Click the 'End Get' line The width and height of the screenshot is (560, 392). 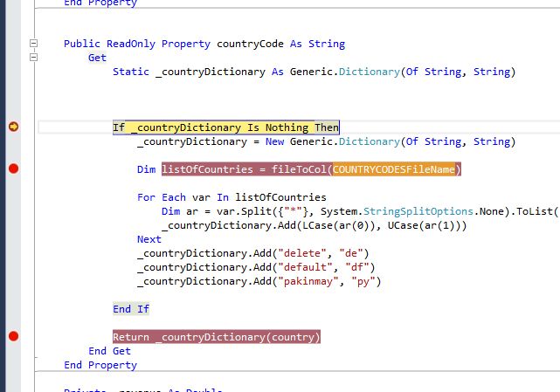pyautogui.click(x=110, y=351)
